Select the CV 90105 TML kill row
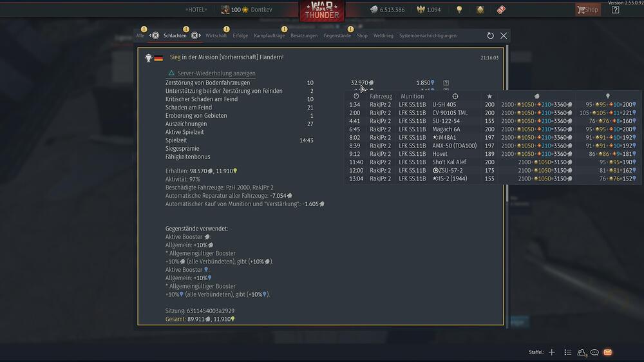The image size is (644, 362). point(492,113)
